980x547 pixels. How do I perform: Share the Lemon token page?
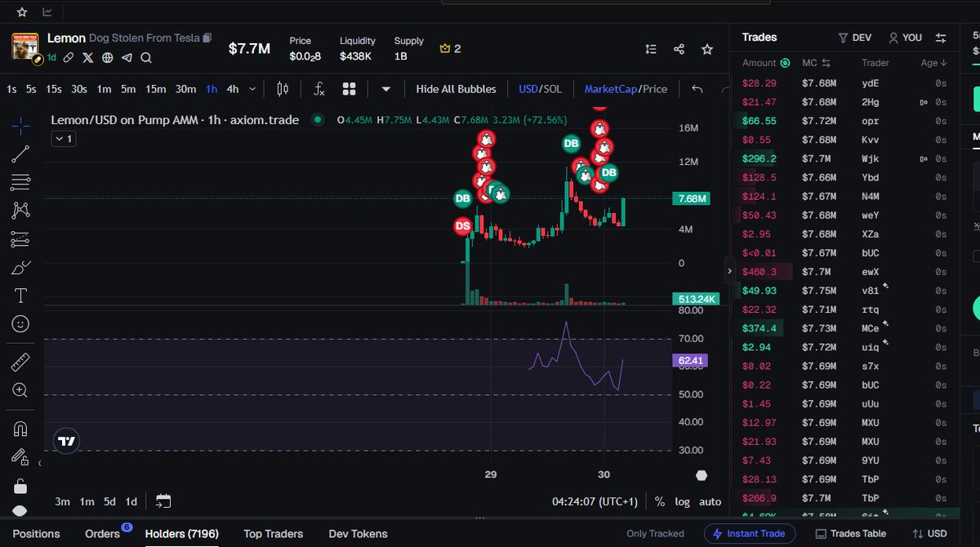(x=679, y=49)
